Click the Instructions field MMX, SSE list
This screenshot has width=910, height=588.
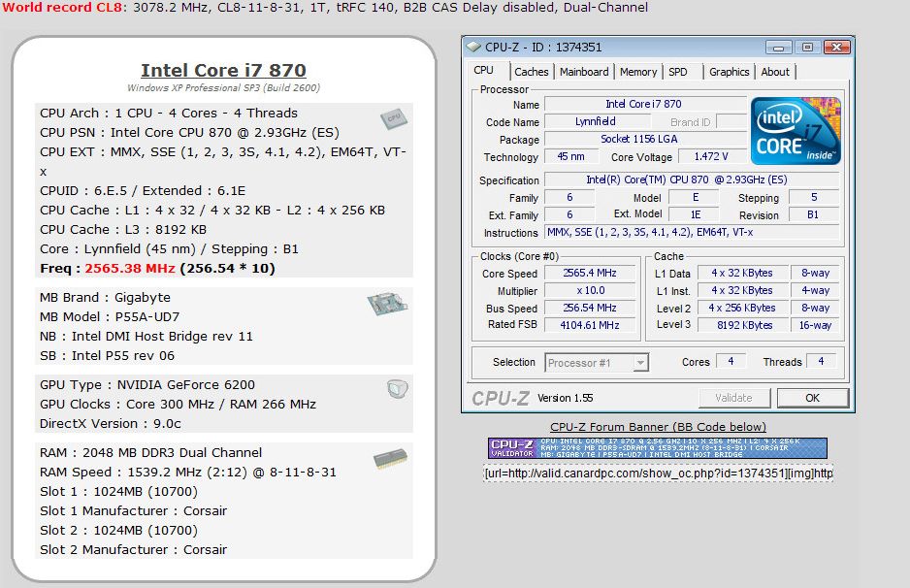pyautogui.click(x=692, y=232)
